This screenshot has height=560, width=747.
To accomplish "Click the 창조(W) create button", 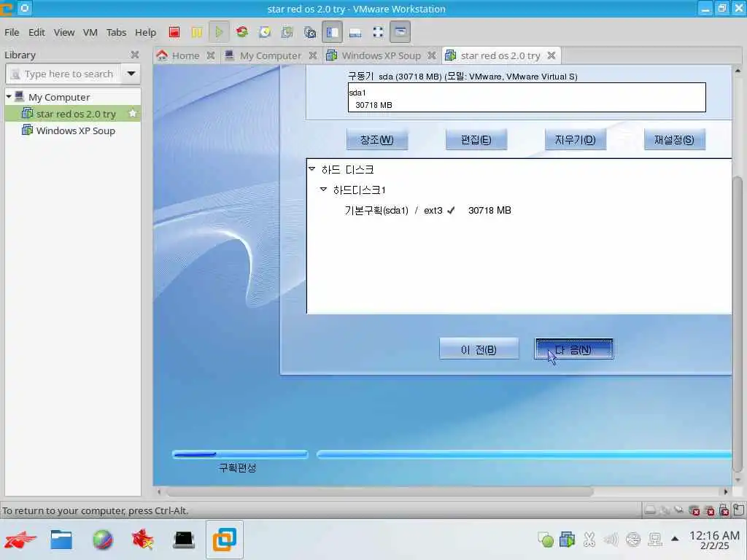I will (x=377, y=139).
